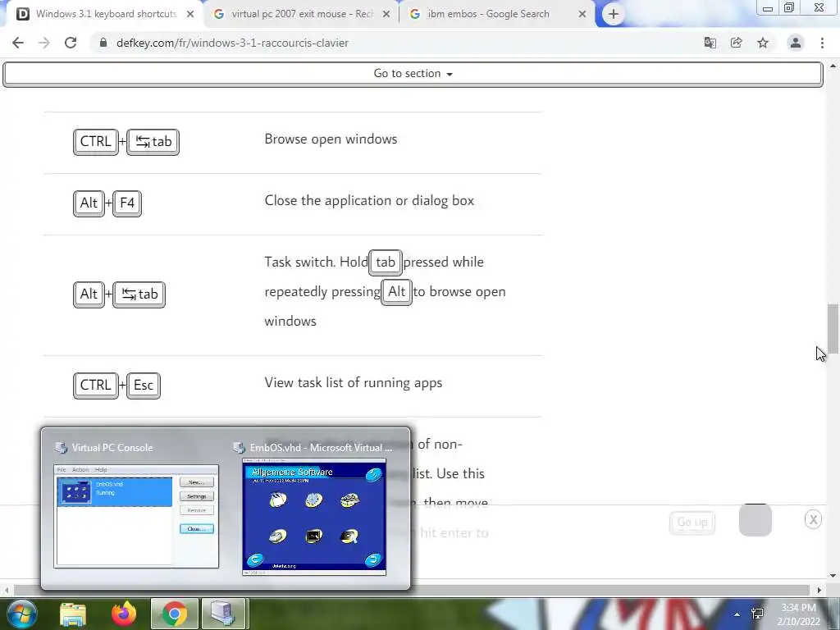Click the browser forward arrow

tap(44, 43)
